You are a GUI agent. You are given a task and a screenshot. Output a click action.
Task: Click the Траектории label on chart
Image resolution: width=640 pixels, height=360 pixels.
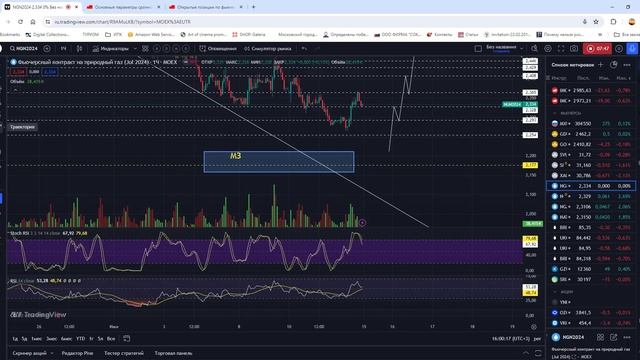click(x=22, y=127)
